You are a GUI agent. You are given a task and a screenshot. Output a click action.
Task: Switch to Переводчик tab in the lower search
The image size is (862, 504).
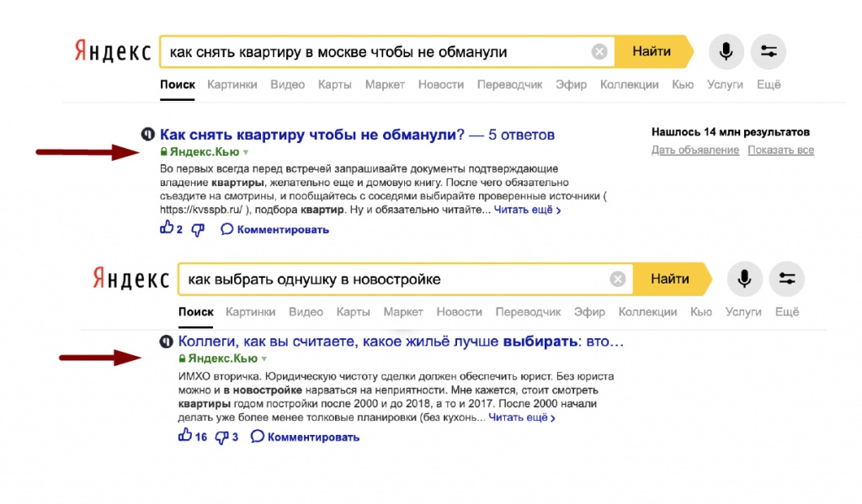click(529, 311)
